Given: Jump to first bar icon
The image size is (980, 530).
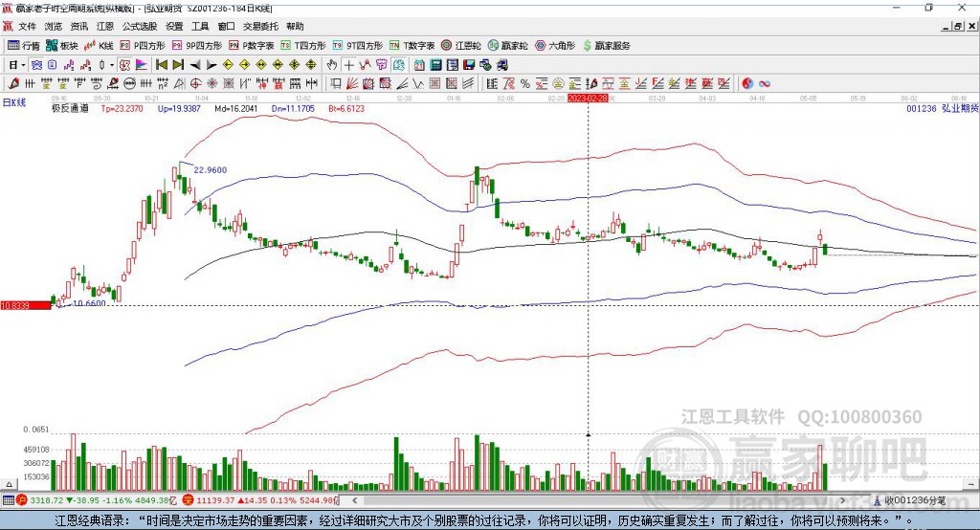Looking at the screenshot, I should [161, 65].
